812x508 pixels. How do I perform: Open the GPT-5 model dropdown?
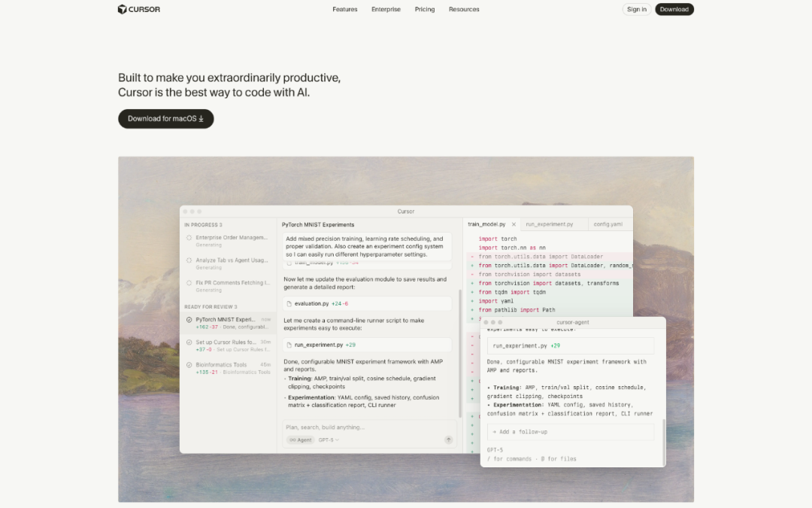coord(329,440)
